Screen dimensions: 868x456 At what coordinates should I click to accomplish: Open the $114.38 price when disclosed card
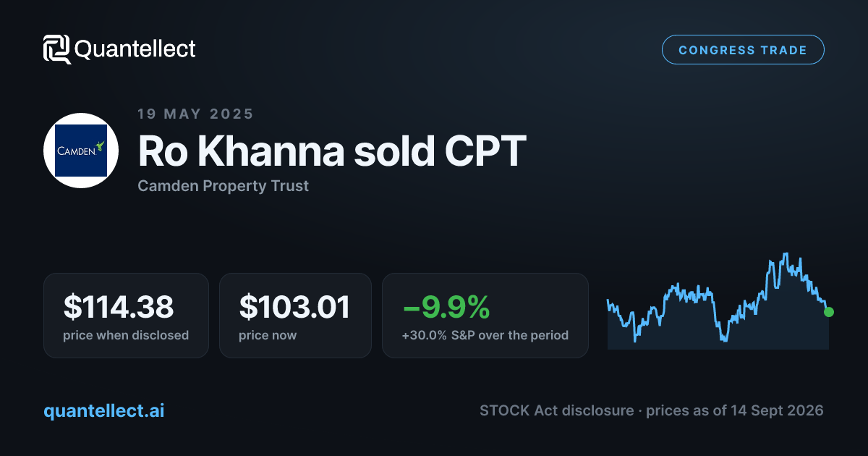(126, 316)
